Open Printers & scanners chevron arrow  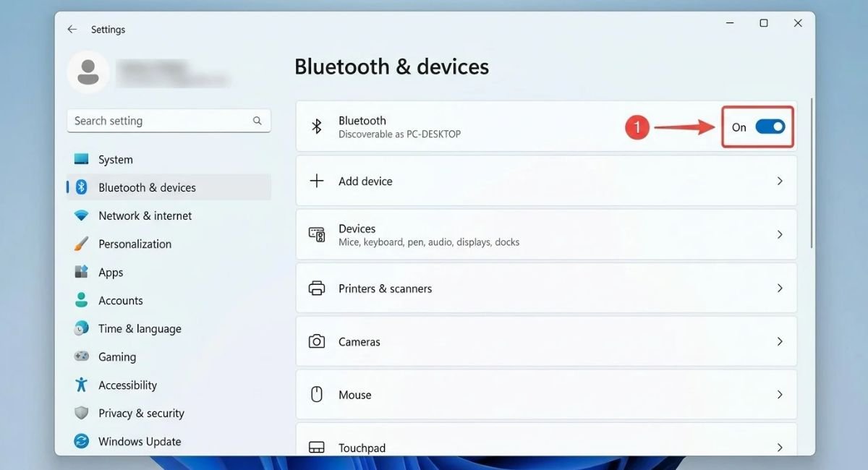pyautogui.click(x=780, y=288)
